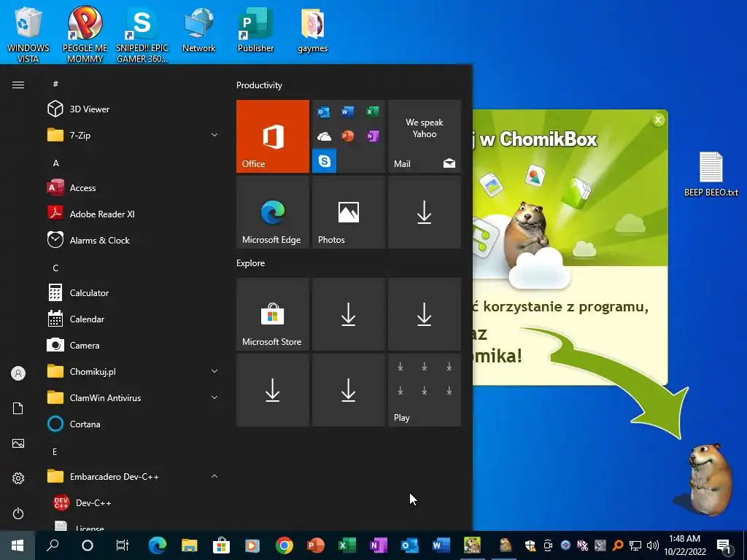Screen dimensions: 747x560
Task: Open Task View on taskbar
Action: [x=123, y=545]
